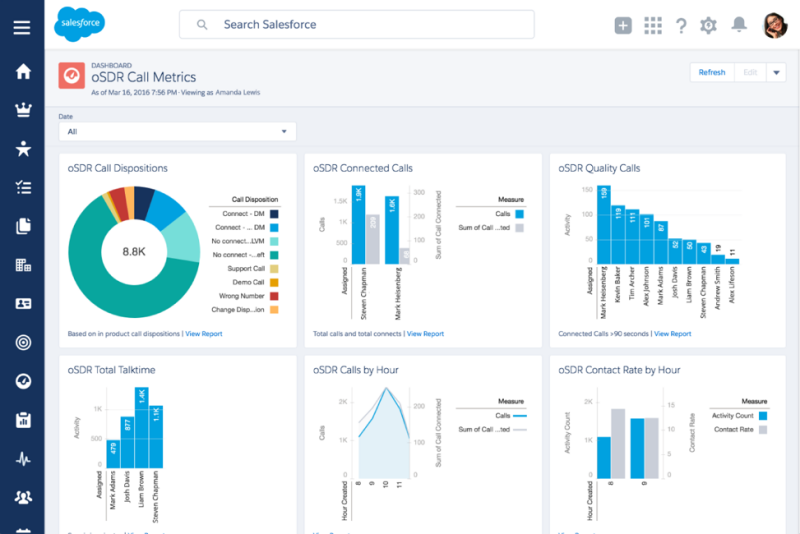
Task: Click the Calls legend swatch in Connected Calls
Action: click(x=519, y=214)
